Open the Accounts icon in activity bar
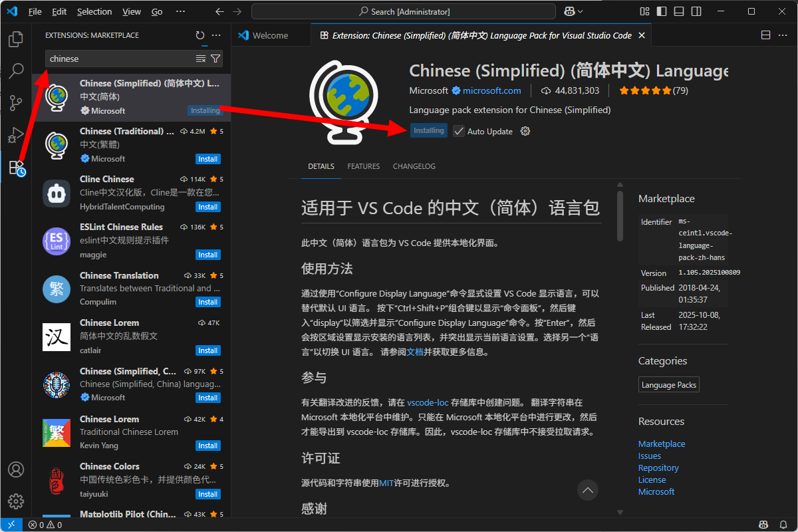This screenshot has height=532, width=798. (x=16, y=469)
